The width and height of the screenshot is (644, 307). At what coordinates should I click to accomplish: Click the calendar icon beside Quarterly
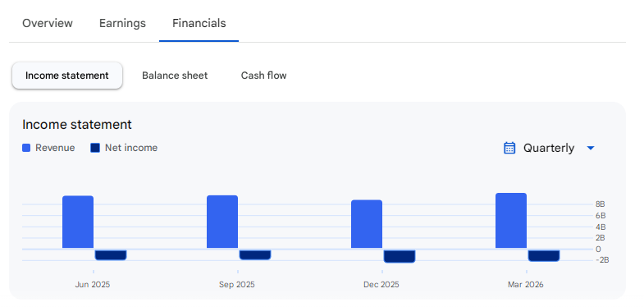(509, 148)
